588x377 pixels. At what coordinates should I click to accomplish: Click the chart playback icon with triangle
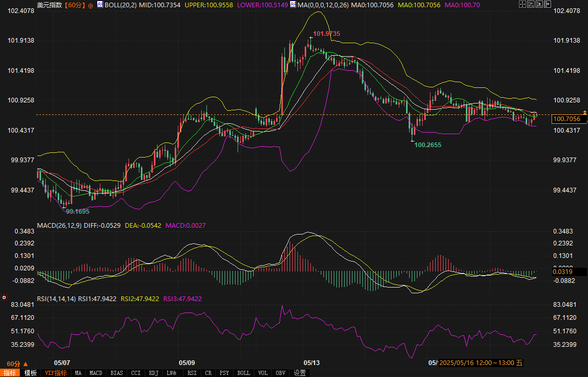539,5
